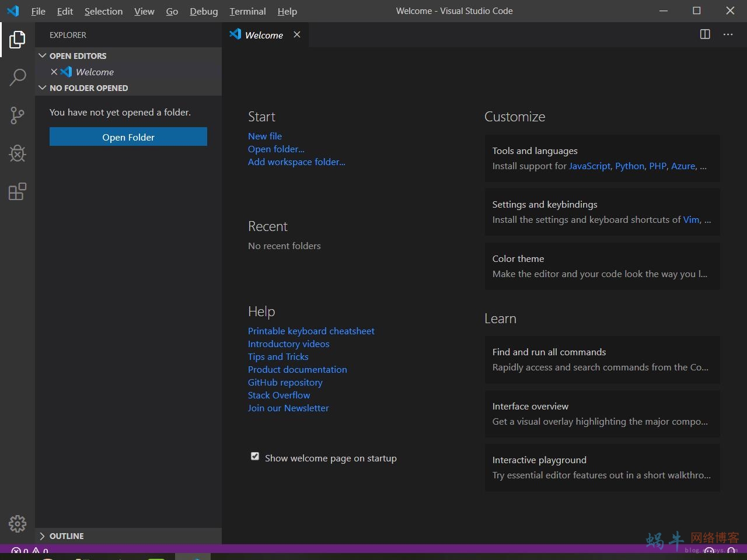Open the Extensions view icon
Screen dimensions: 747x560
(18, 191)
